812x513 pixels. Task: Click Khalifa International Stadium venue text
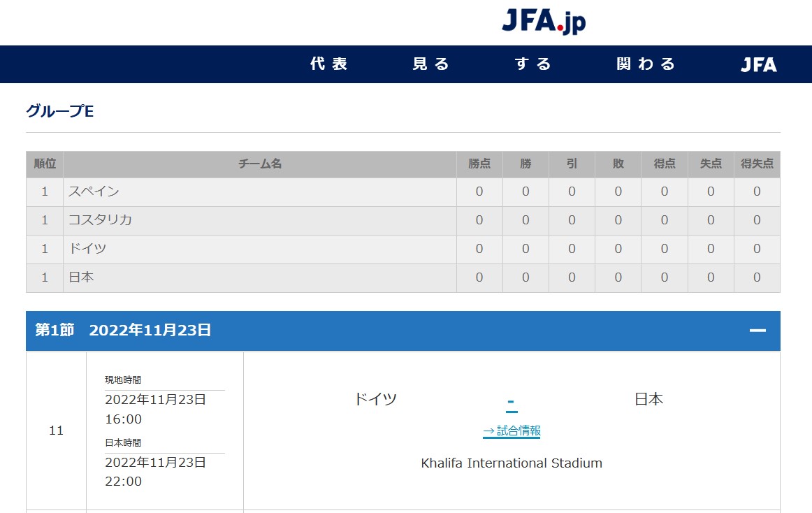pyautogui.click(x=512, y=463)
